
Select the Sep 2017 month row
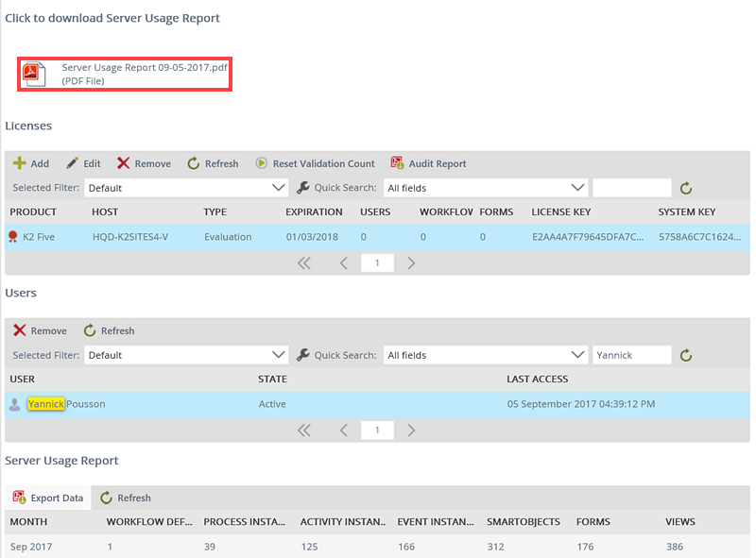click(377, 547)
